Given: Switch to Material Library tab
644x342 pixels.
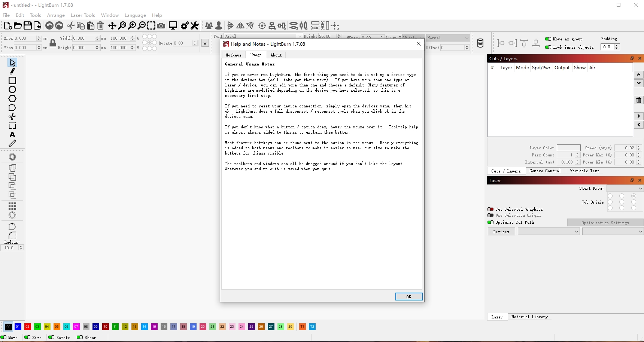Looking at the screenshot, I should click(529, 317).
